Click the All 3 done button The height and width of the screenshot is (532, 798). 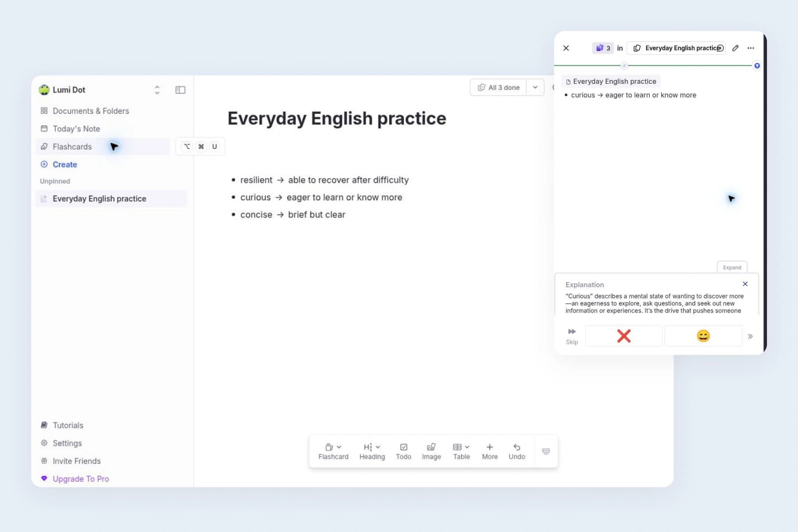498,87
